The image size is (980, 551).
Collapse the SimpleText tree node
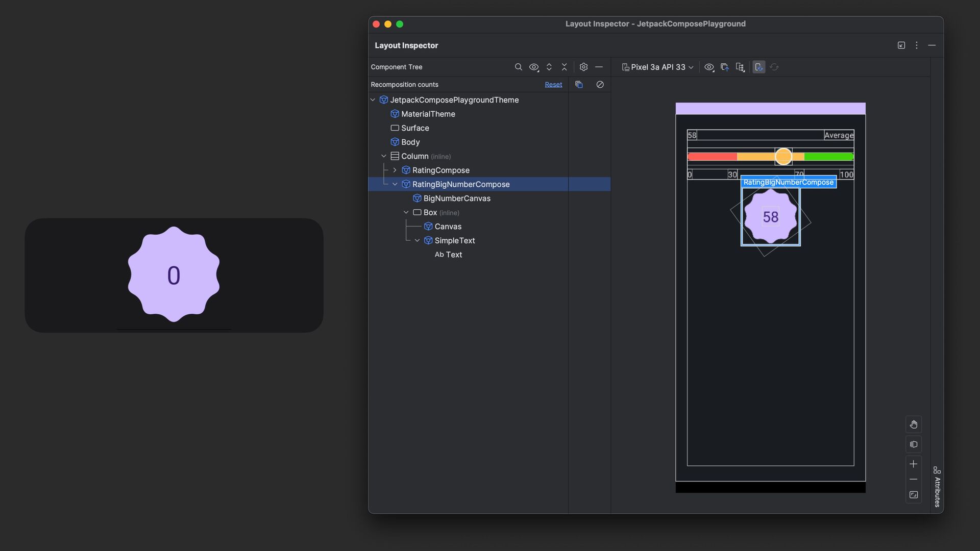[417, 240]
